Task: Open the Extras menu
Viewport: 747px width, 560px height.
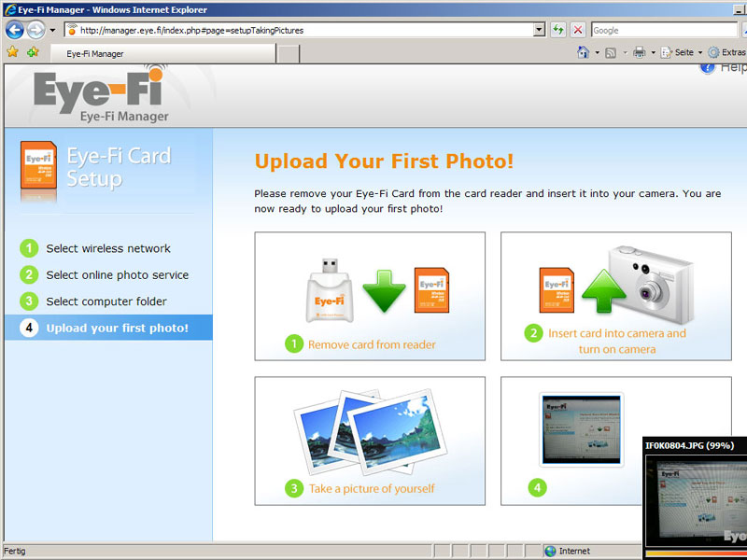Action: tap(727, 52)
